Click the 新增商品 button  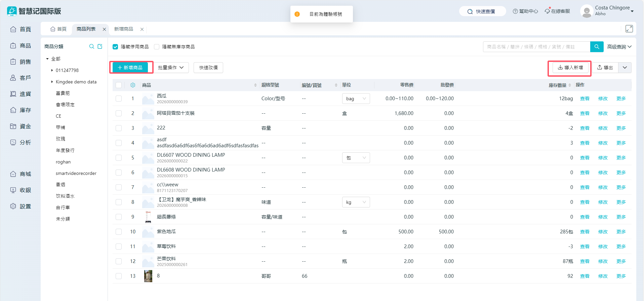click(x=130, y=68)
